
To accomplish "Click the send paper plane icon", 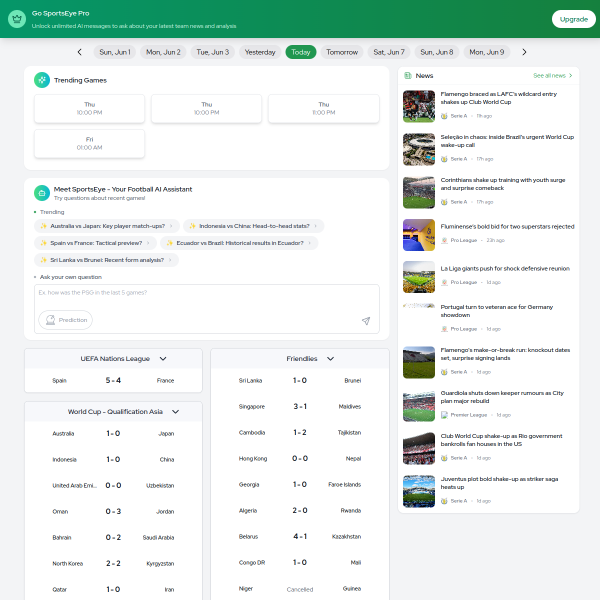I will [366, 321].
